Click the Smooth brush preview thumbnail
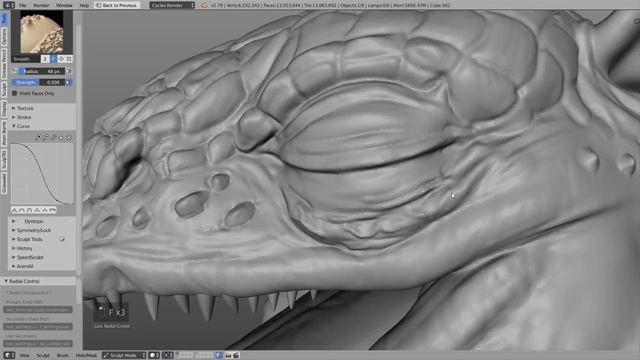640x360 pixels. click(42, 32)
